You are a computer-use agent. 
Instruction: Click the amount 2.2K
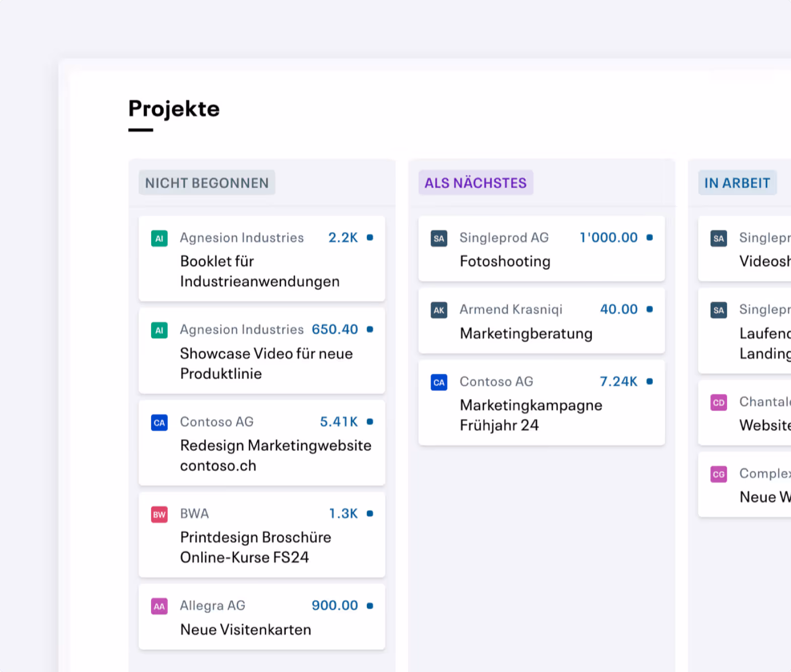[343, 237]
